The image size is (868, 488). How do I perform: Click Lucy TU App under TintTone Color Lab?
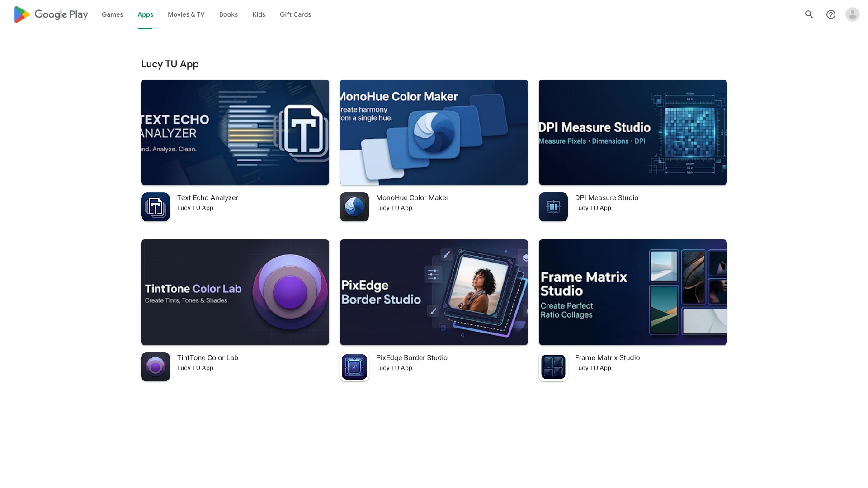[195, 368]
